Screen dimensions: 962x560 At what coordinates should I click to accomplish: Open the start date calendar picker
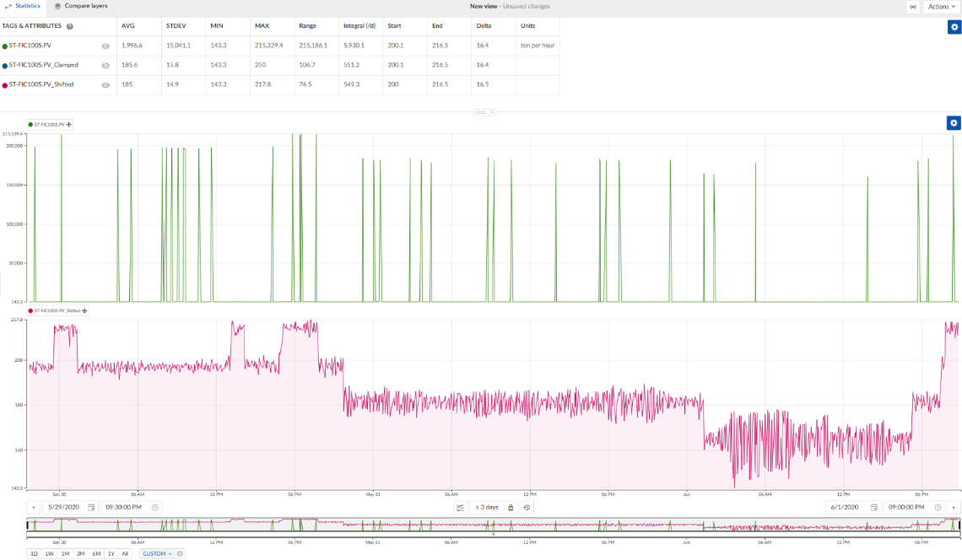pos(91,507)
